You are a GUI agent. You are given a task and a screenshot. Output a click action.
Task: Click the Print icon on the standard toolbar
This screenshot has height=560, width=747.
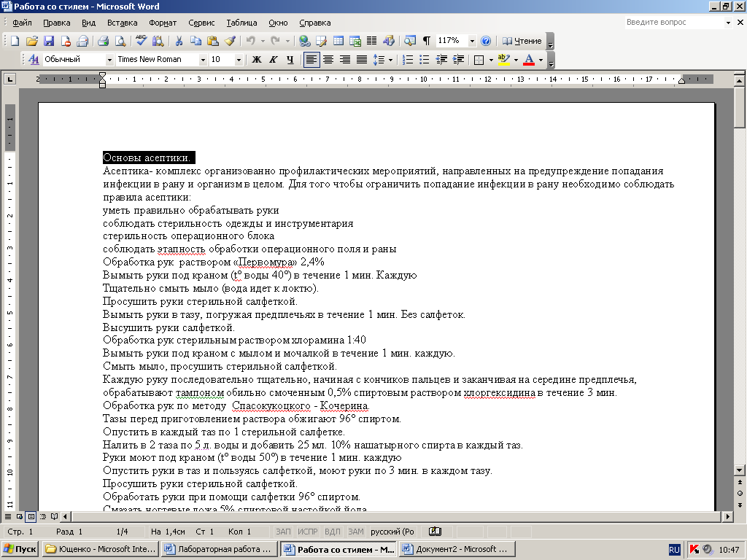[x=104, y=41]
